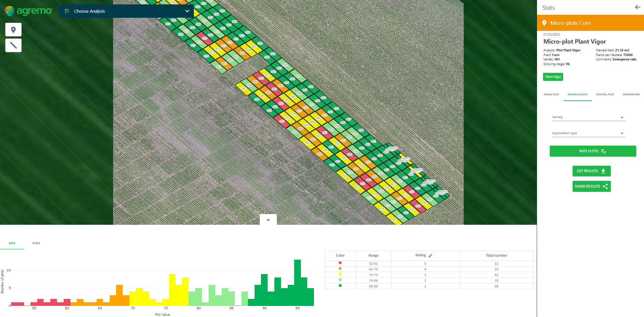Click the red color dot for range 52-61

340,263
